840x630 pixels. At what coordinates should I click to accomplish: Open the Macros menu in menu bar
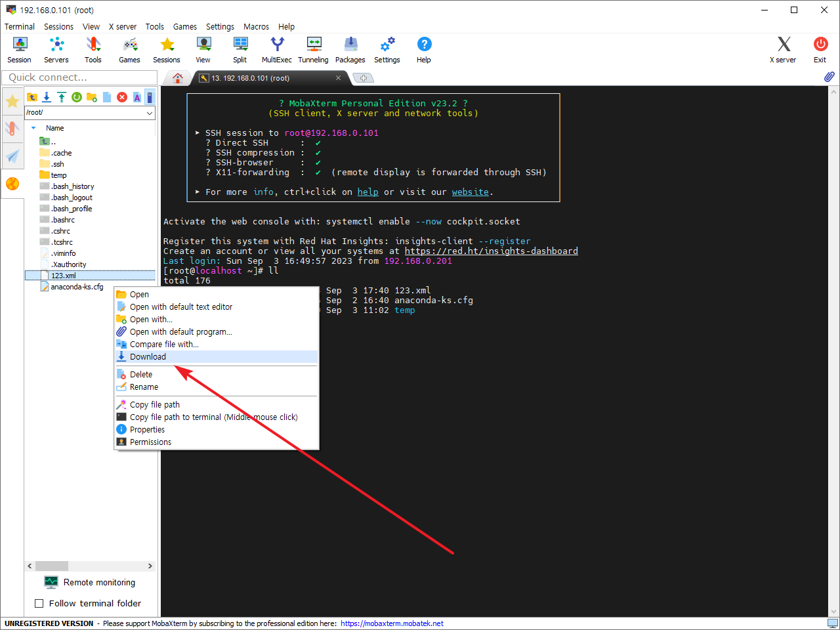pyautogui.click(x=256, y=27)
